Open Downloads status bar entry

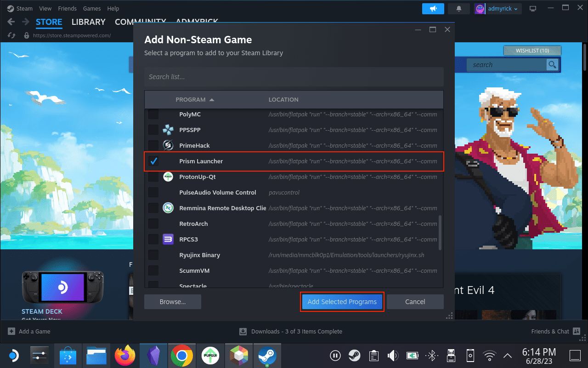tap(290, 331)
